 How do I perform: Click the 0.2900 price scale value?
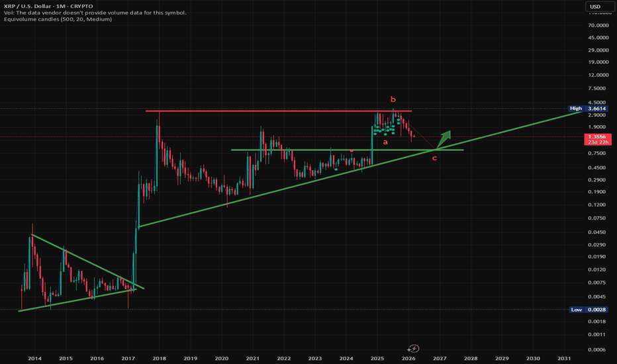click(598, 180)
